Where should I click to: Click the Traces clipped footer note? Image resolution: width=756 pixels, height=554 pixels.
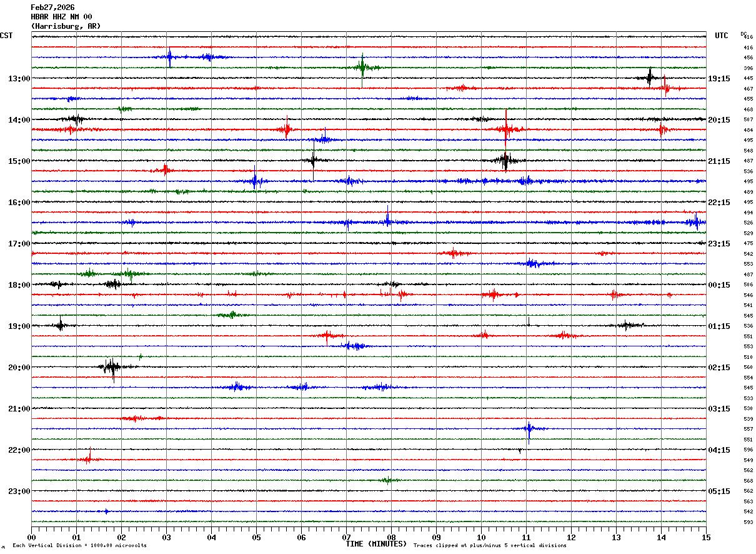click(x=490, y=545)
